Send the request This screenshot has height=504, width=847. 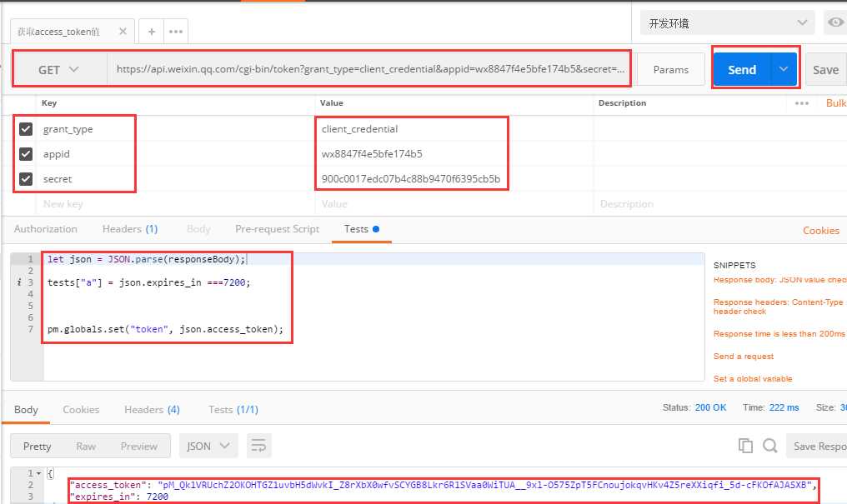click(742, 70)
